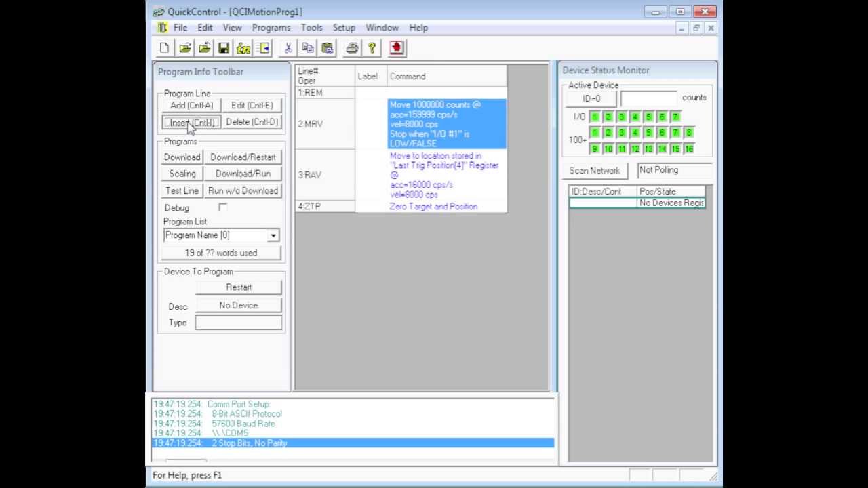Image resolution: width=868 pixels, height=488 pixels.
Task: Click the ID=0 active device button
Action: pos(591,98)
